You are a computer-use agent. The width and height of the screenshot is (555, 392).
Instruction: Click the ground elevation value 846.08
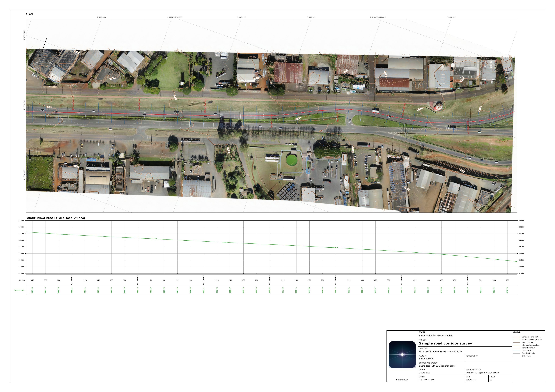tap(32, 290)
